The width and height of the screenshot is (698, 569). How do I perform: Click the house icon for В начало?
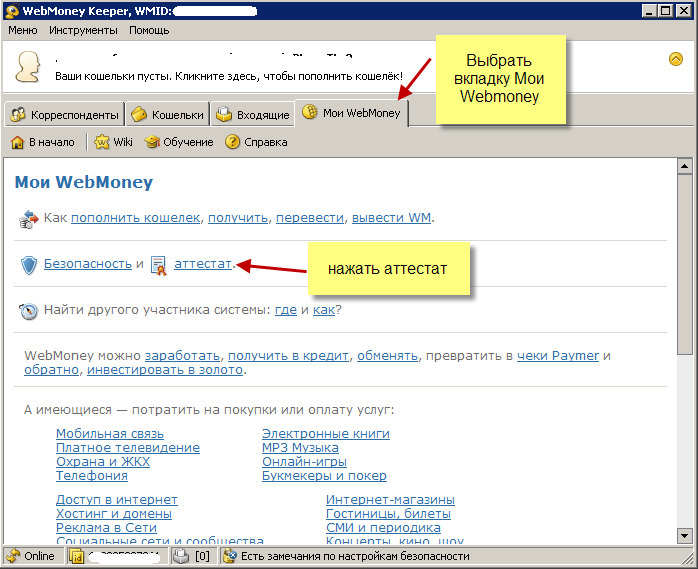coord(17,142)
